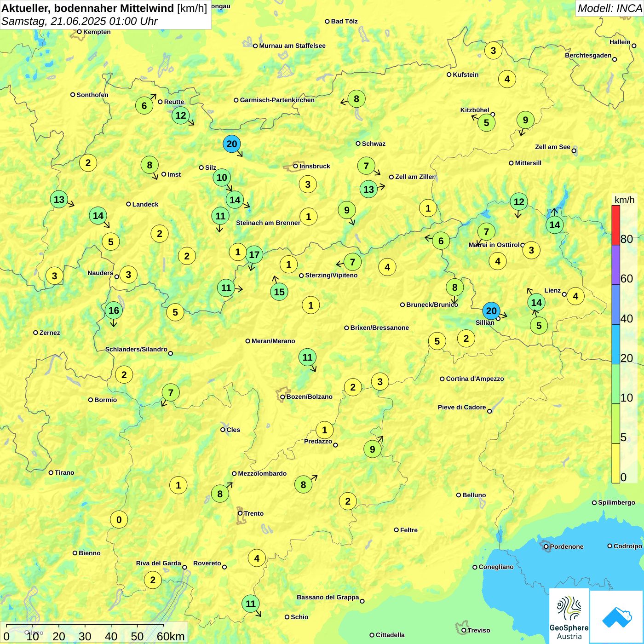Select the blue 20 circle beside Sillian

491,311
